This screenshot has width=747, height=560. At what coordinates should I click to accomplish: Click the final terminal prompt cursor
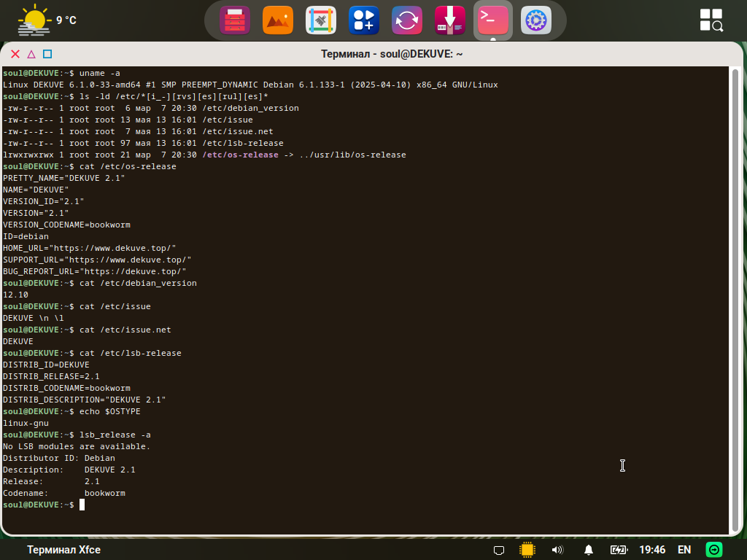82,505
